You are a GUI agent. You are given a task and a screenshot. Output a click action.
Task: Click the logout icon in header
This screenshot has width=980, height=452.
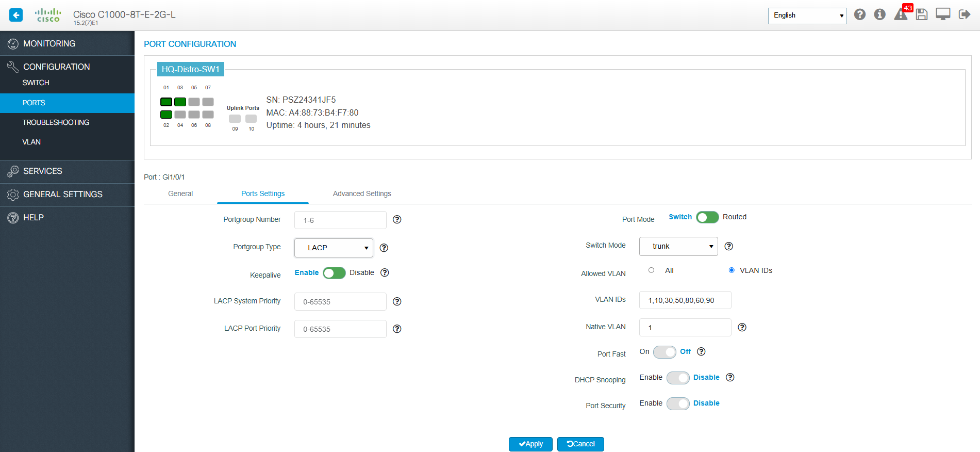[x=964, y=14]
